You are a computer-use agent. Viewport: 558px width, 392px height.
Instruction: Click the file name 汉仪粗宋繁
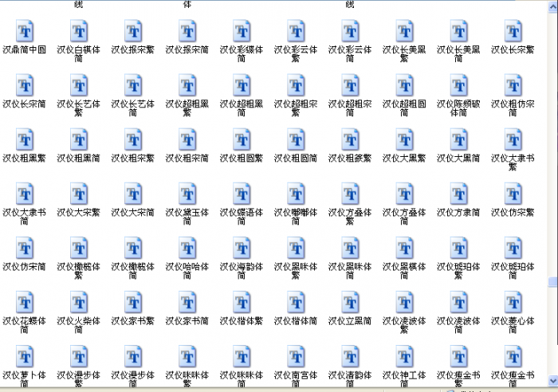[133, 159]
